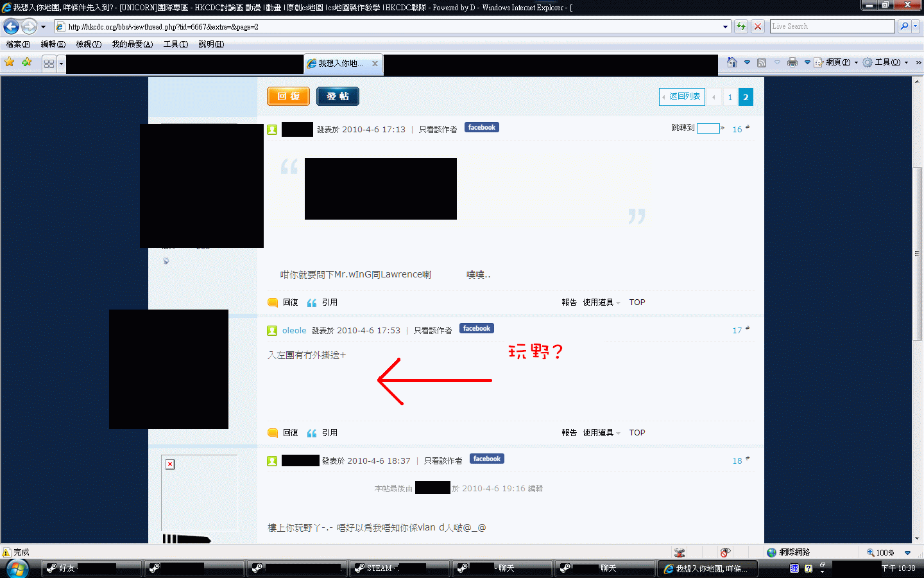Image resolution: width=924 pixels, height=578 pixels.
Task: Open the Quick Tabs grid icon
Action: pyautogui.click(x=49, y=64)
